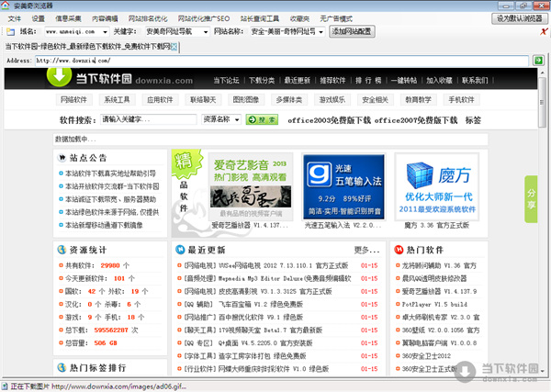This screenshot has width=551, height=392.
Task: Open the 当下论坛 nav link
Action: [x=226, y=81]
